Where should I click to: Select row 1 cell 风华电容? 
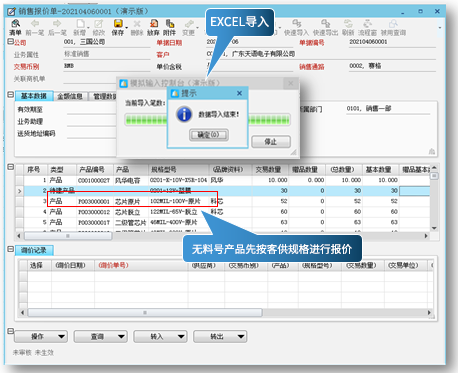(131, 180)
